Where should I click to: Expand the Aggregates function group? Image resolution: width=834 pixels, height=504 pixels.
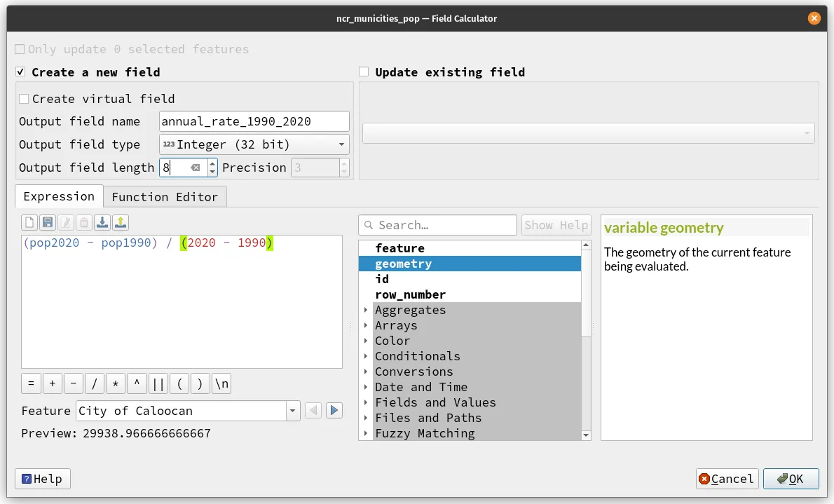pyautogui.click(x=365, y=310)
